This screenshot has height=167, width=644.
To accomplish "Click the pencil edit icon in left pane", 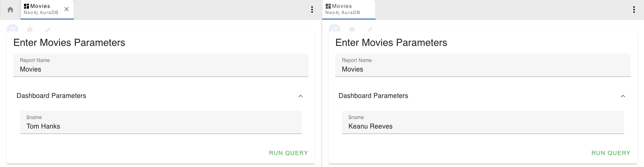I will [48, 29].
